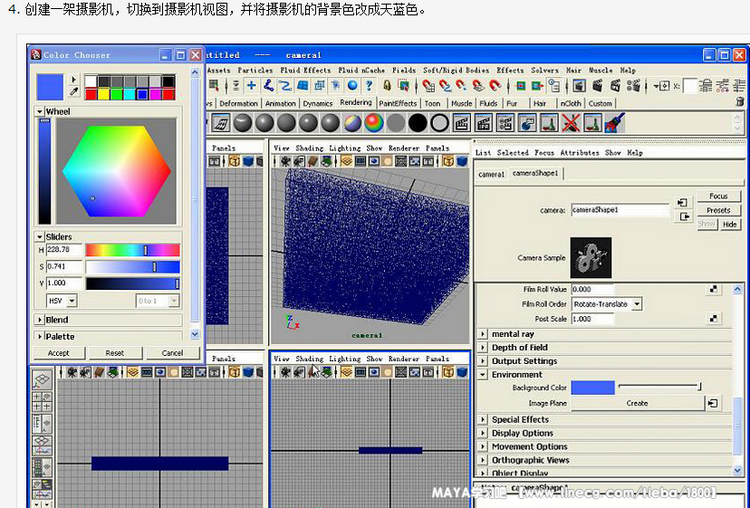Expand the Special Effects section
This screenshot has height=508, width=750.
[x=483, y=420]
